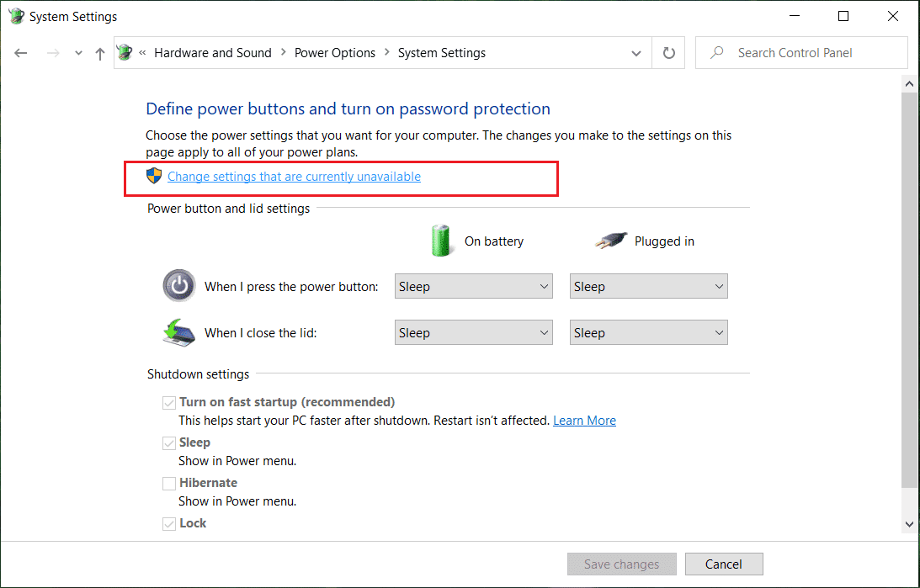The height and width of the screenshot is (588, 920).
Task: Expand the address bar history dropdown arrow
Action: [x=636, y=52]
